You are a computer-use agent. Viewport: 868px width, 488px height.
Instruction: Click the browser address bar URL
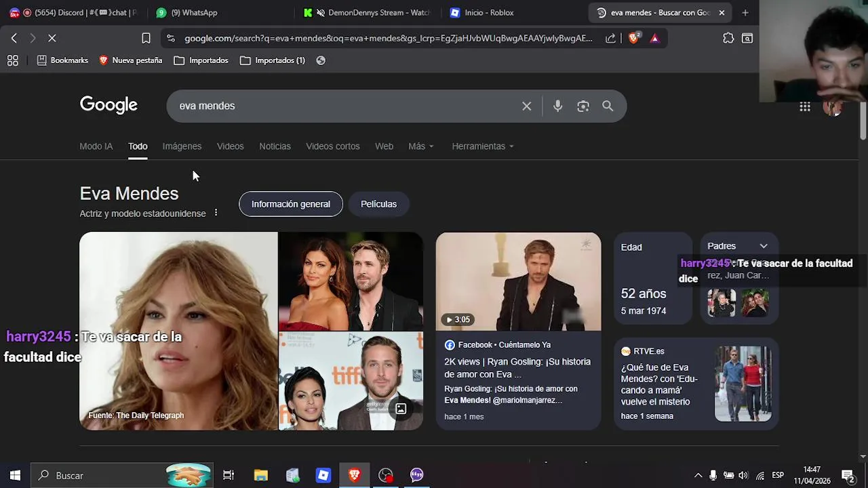(x=388, y=39)
